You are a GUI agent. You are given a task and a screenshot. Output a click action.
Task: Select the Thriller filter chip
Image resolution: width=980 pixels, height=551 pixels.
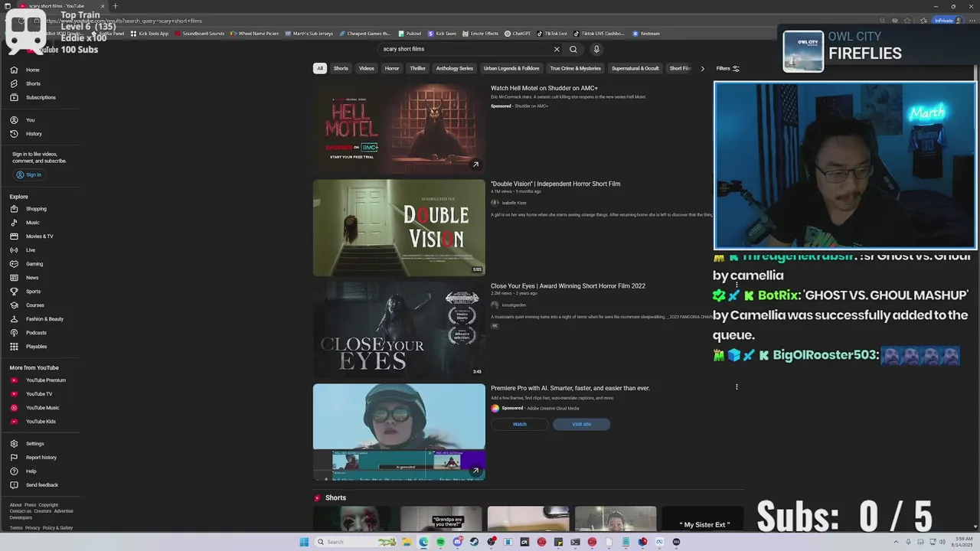417,68
